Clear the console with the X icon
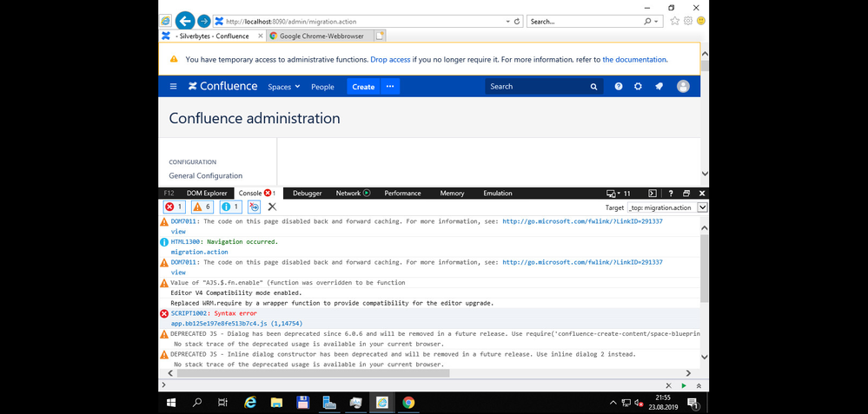The image size is (868, 414). click(x=272, y=207)
